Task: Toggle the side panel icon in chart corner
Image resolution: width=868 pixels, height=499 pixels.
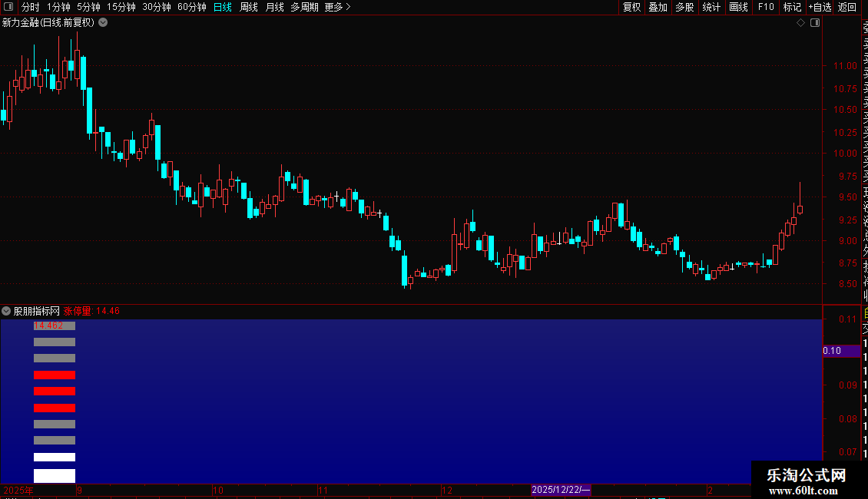Action: point(815,23)
